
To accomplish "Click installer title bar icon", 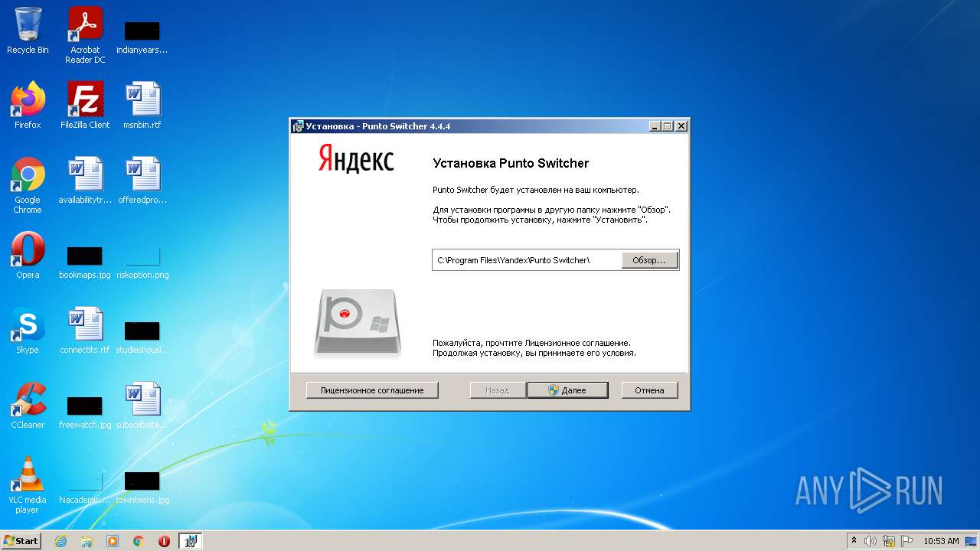I will pos(298,126).
